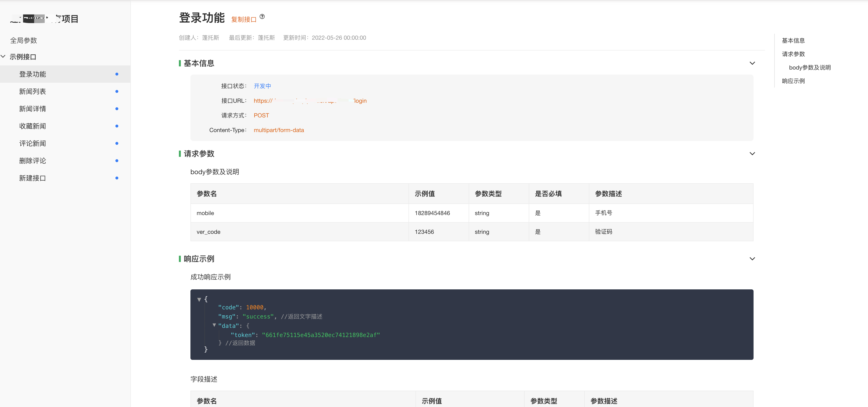Click blue status dot beside 新闻列表
The image size is (868, 407).
click(117, 91)
